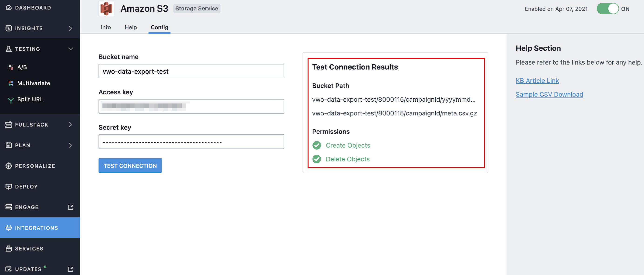
Task: Expand the Fullstack menu chevron
Action: click(x=71, y=125)
